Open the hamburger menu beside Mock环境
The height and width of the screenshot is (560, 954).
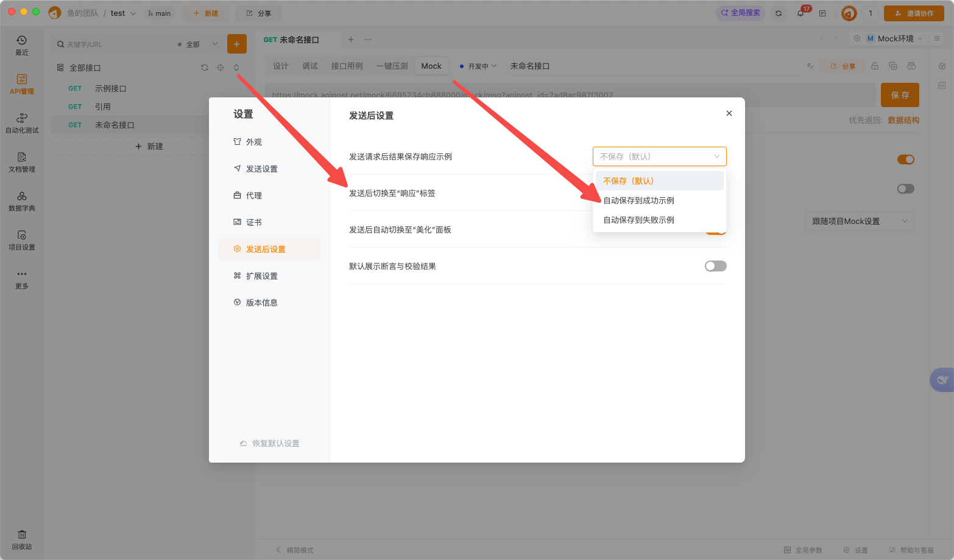click(937, 38)
